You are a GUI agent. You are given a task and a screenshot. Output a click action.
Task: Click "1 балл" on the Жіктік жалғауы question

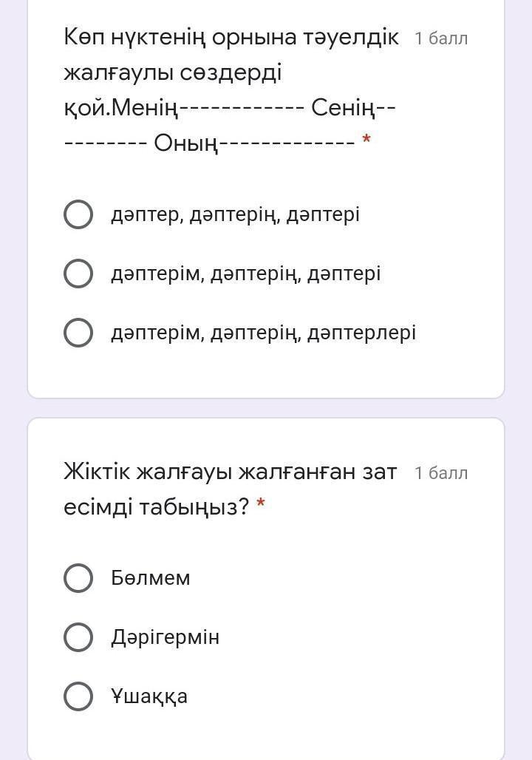point(441,473)
